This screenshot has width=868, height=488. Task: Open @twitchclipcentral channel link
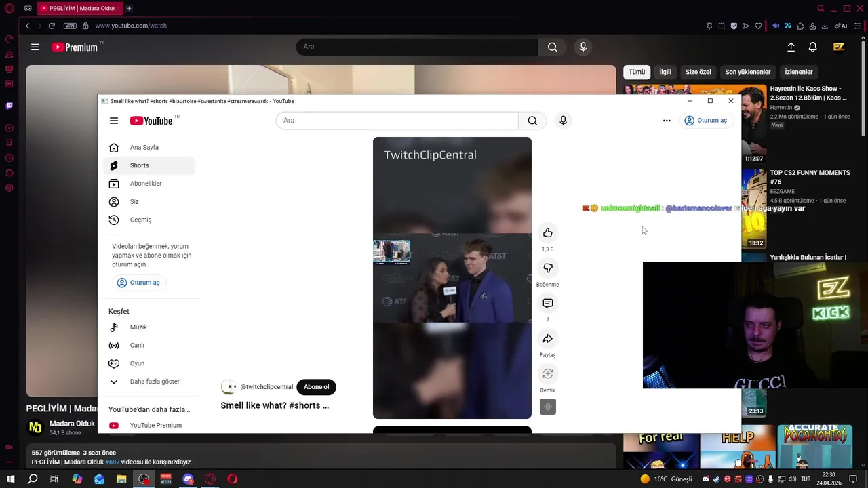[x=267, y=387]
